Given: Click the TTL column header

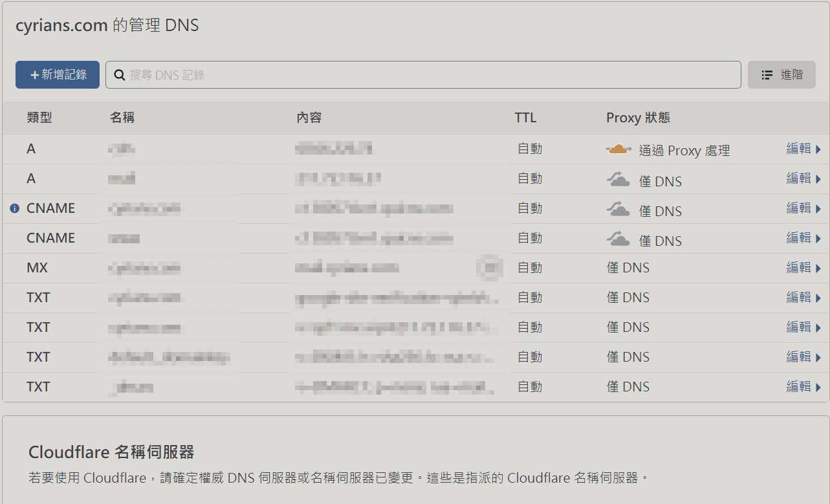Looking at the screenshot, I should (525, 118).
